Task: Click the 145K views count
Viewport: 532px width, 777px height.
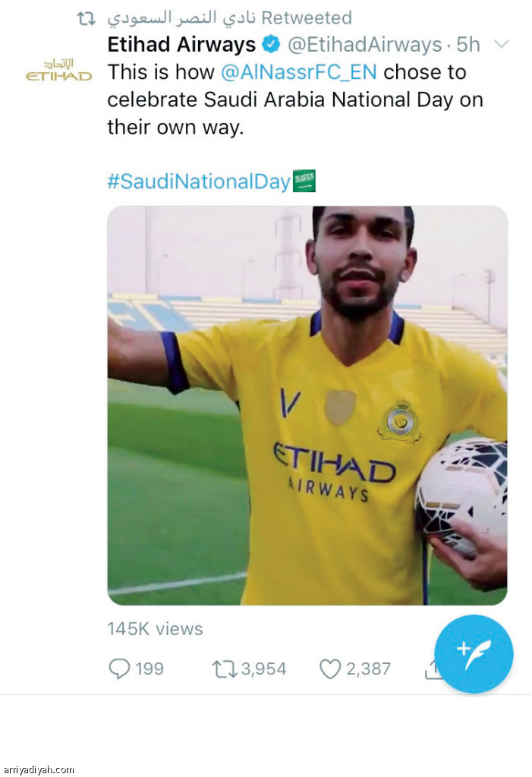Action: click(155, 628)
